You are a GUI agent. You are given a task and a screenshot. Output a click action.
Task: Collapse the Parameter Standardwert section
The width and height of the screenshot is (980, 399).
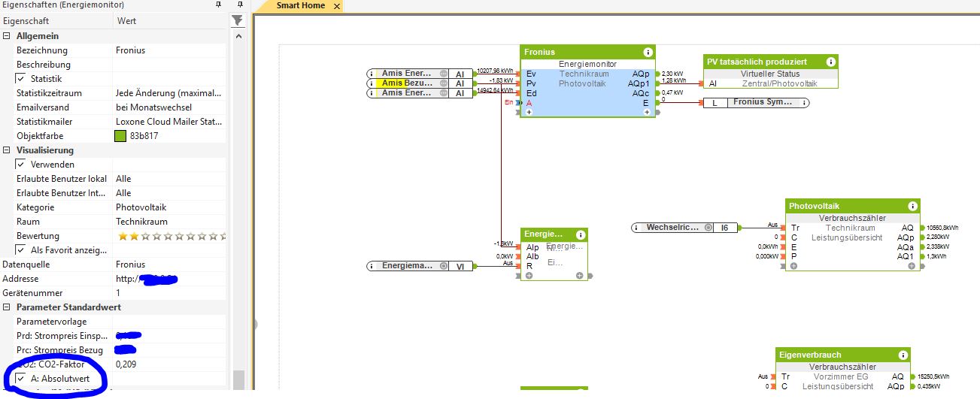click(x=7, y=307)
